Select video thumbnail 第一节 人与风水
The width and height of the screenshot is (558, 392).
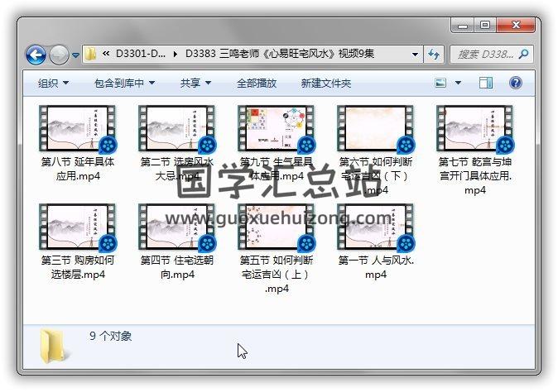click(375, 227)
